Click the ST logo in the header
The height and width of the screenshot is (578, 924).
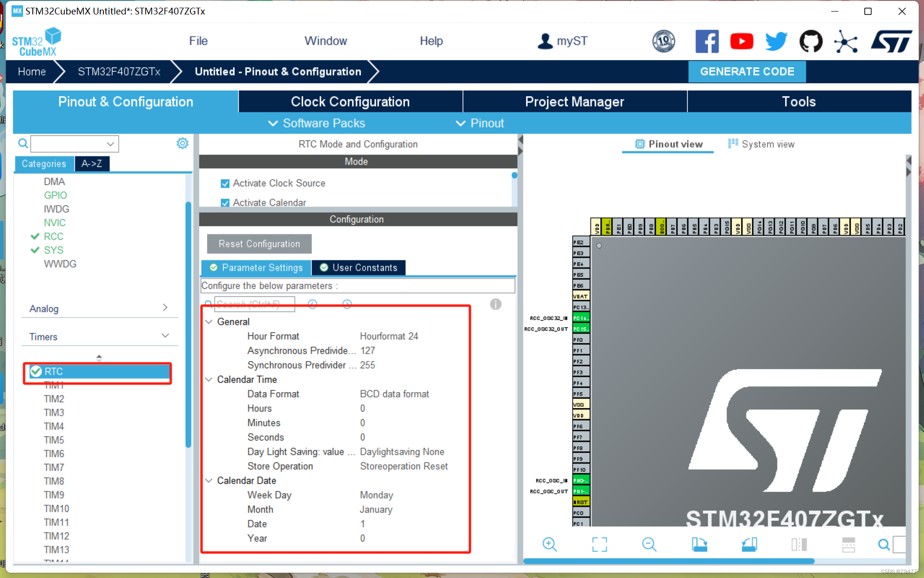[891, 41]
